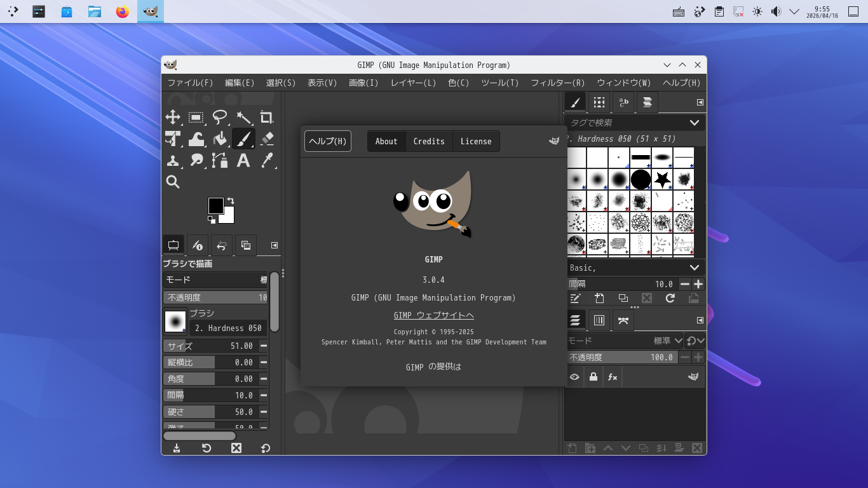868x488 pixels.
Task: Refresh brushes with the reload icon
Action: click(x=670, y=298)
